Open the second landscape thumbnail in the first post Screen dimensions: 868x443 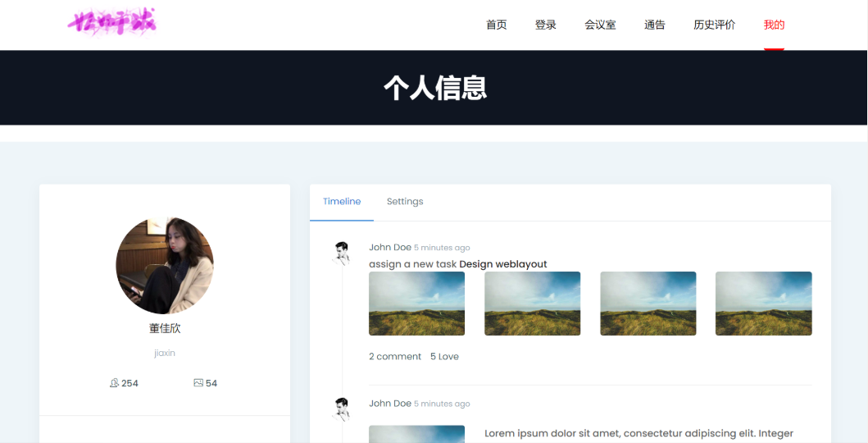[x=533, y=304]
